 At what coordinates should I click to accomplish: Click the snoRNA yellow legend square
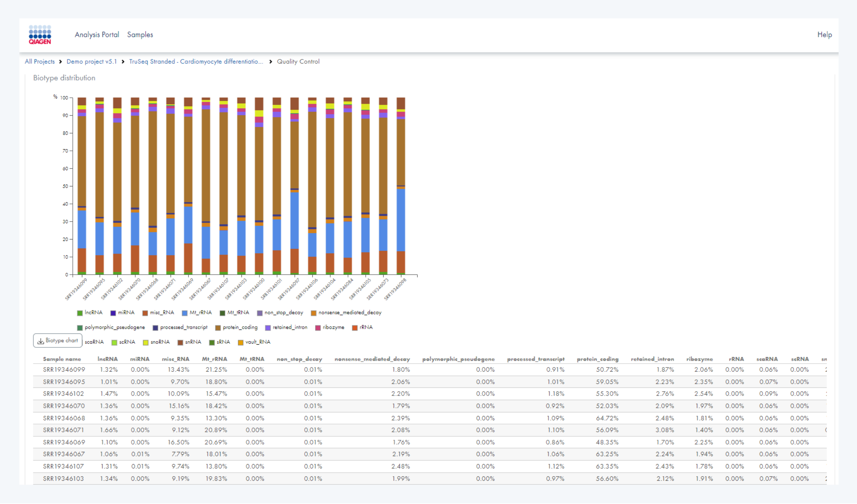[x=145, y=342]
